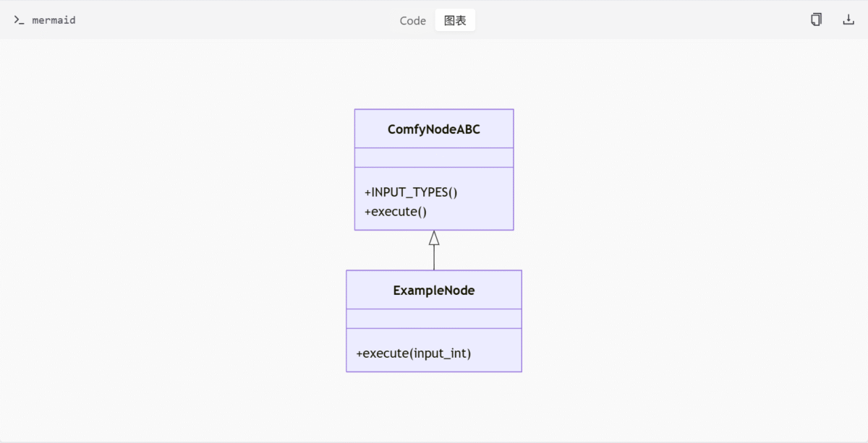This screenshot has width=868, height=443.
Task: Click the blank canvas left of ComfyNodeABC
Action: [217, 170]
